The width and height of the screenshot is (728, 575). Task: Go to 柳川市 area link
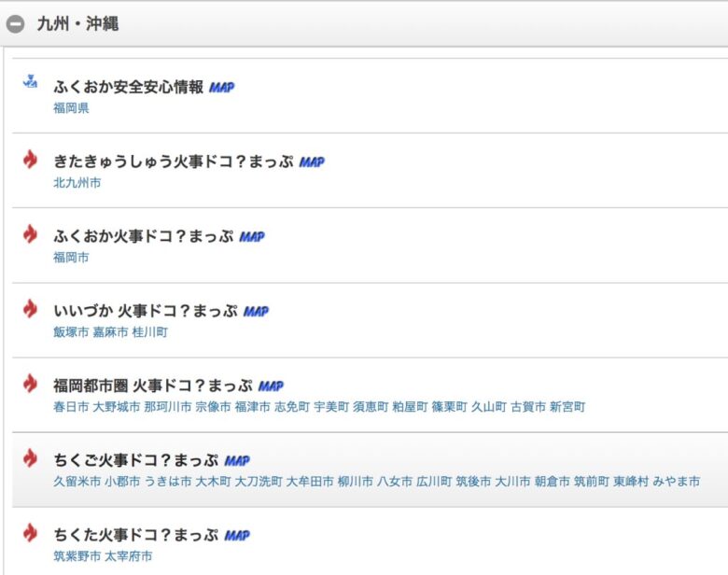pos(356,482)
